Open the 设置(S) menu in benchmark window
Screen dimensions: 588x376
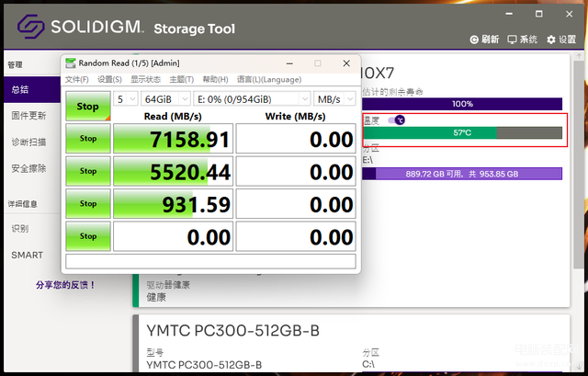[109, 80]
